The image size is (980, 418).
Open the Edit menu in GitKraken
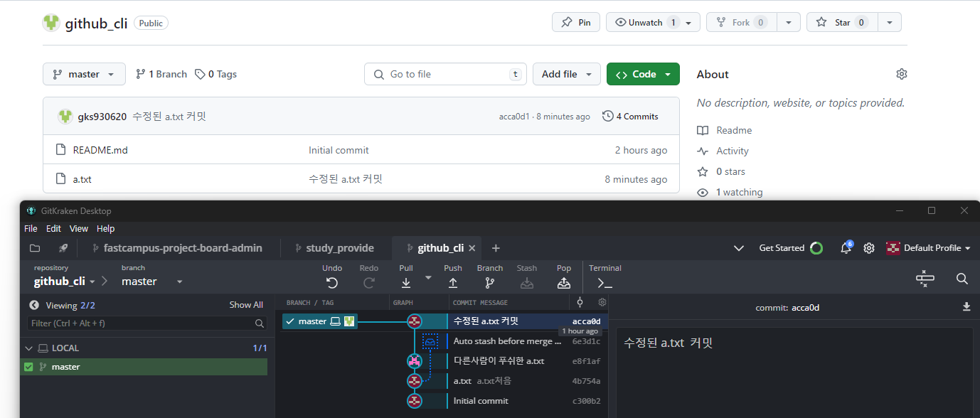point(53,229)
